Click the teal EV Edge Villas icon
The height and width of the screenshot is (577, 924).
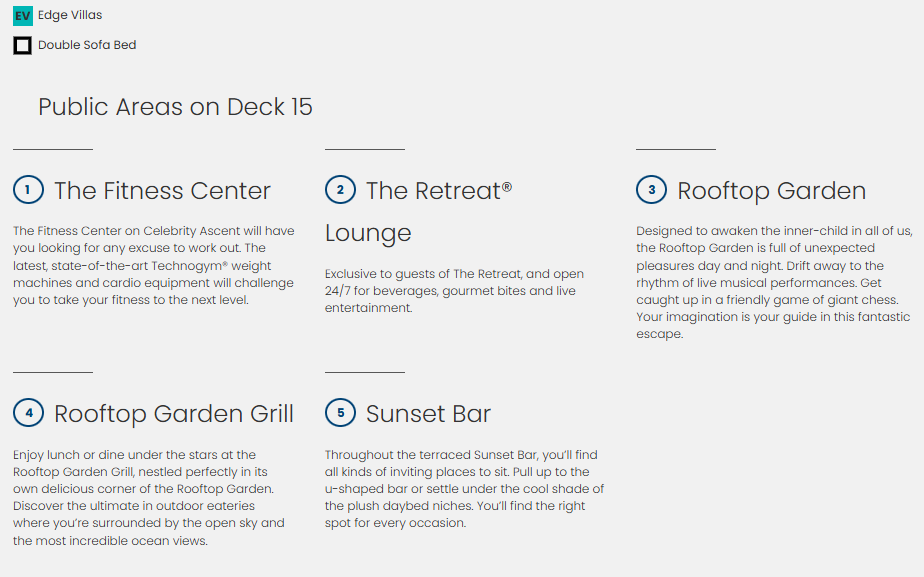coord(22,16)
